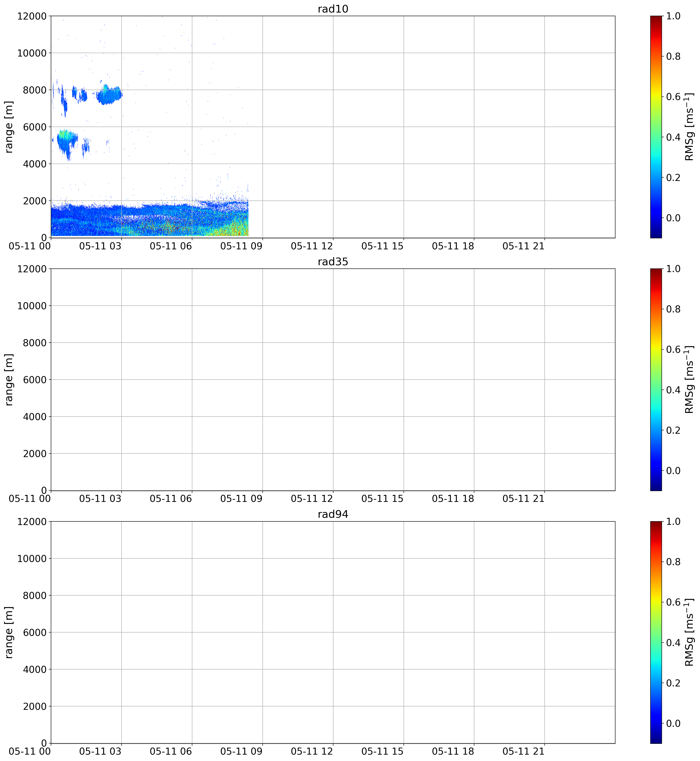Viewport: 700px width, 761px height.
Task: Click the 12000 range tick on rad10
Action: pos(32,16)
